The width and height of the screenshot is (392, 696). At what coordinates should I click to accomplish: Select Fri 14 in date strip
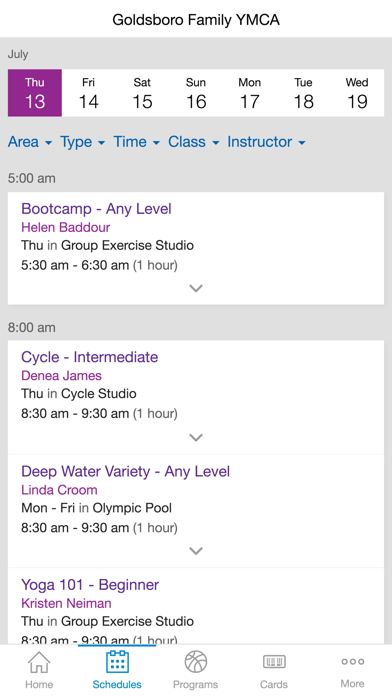click(x=88, y=93)
